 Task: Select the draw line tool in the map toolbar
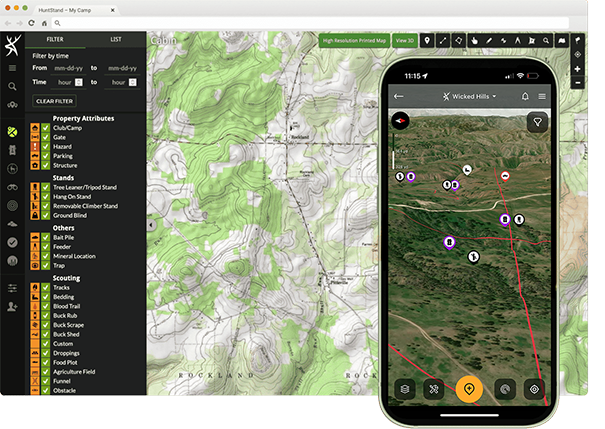pos(443,41)
